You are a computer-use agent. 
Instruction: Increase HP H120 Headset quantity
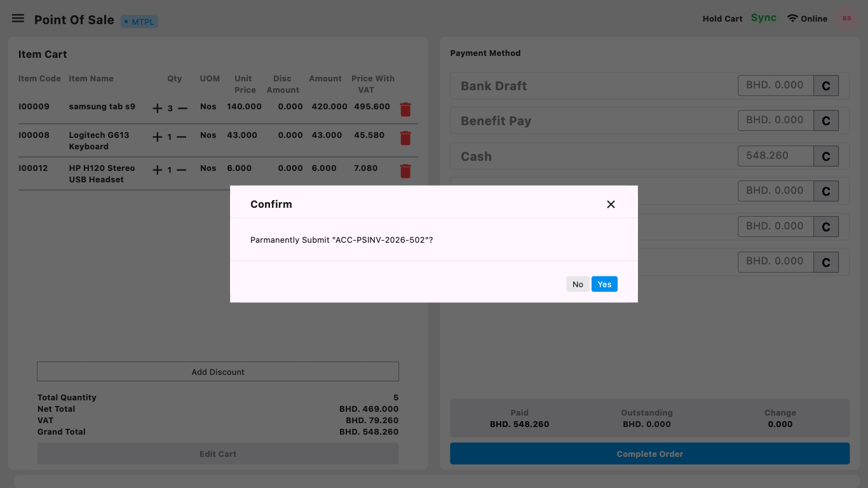(156, 170)
